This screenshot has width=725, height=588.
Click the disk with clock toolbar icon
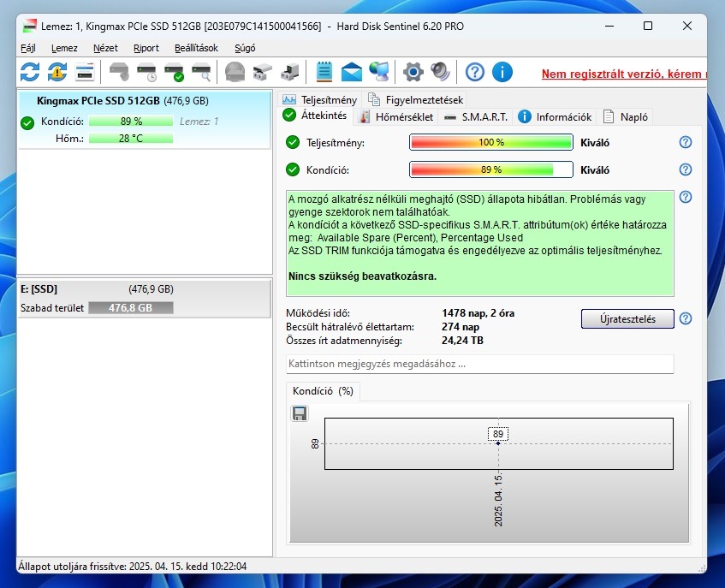click(x=146, y=72)
